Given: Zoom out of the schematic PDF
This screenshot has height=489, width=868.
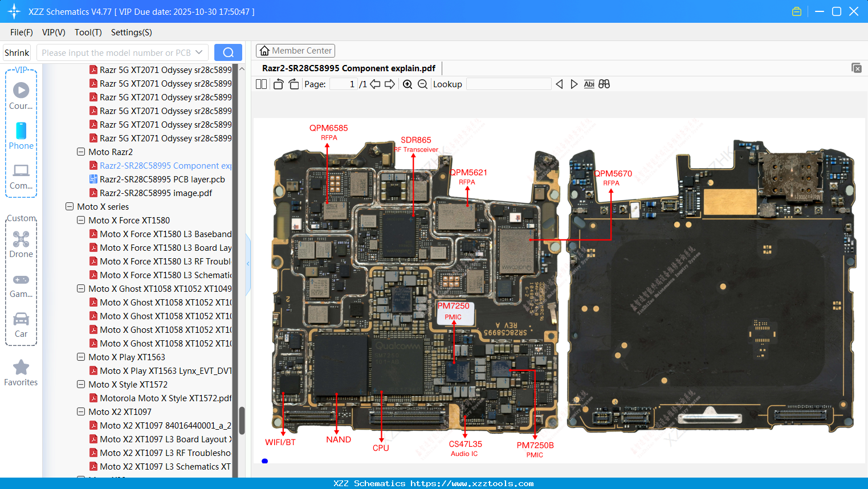Looking at the screenshot, I should tap(422, 84).
